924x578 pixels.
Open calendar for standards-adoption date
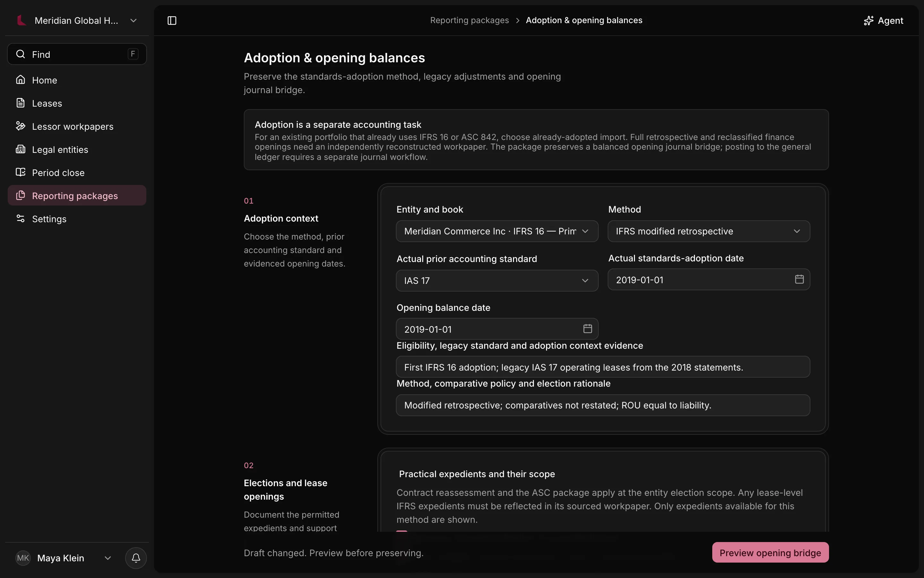pyautogui.click(x=799, y=279)
